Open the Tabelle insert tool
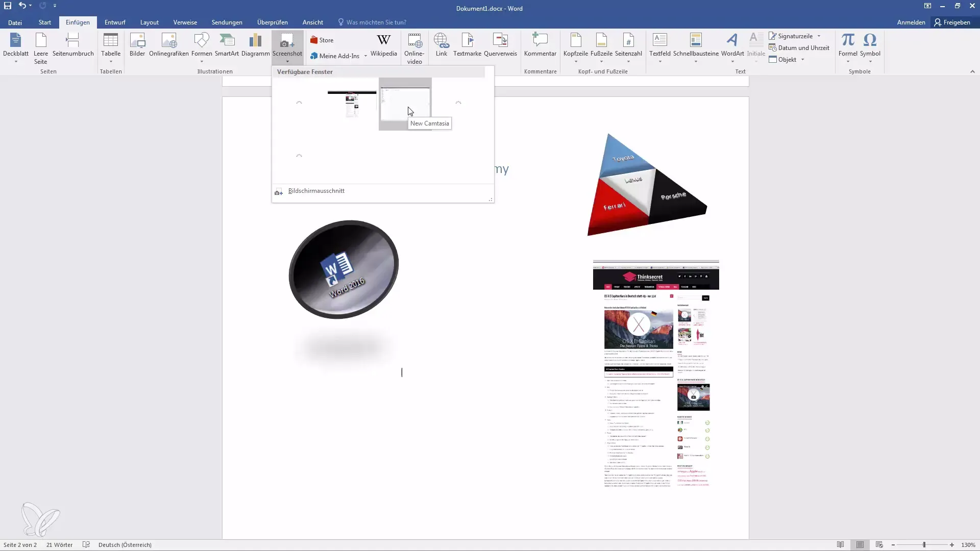980x551 pixels. point(111,48)
